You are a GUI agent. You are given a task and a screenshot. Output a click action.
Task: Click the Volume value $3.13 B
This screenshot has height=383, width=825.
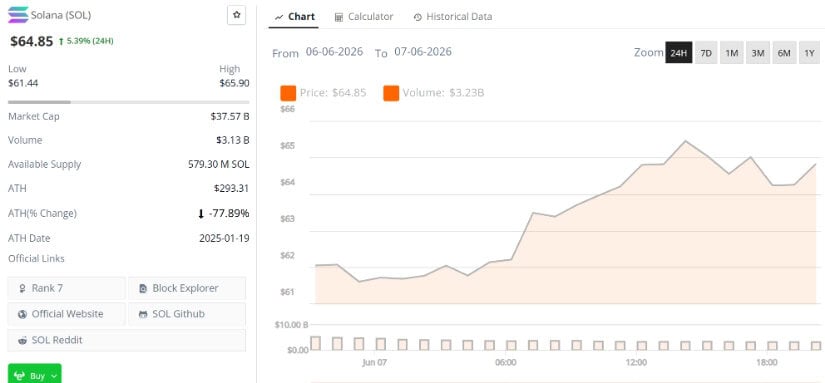click(x=233, y=140)
